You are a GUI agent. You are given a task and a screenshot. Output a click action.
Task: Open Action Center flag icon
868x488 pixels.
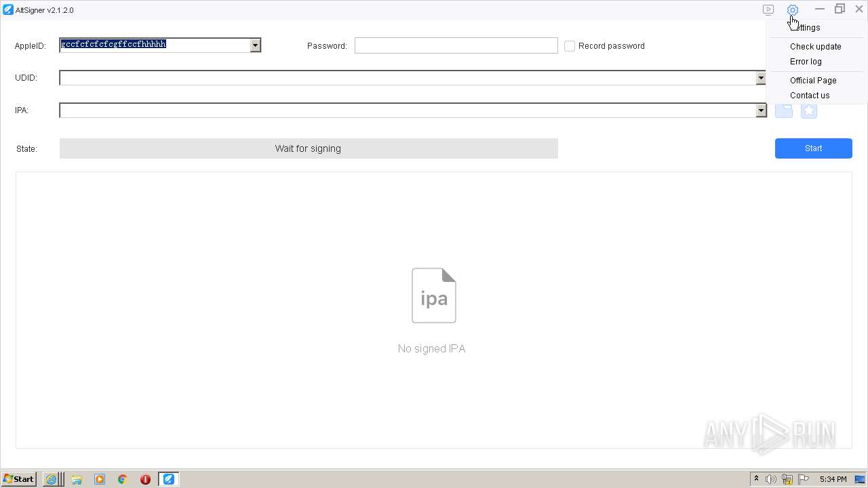coord(804,479)
